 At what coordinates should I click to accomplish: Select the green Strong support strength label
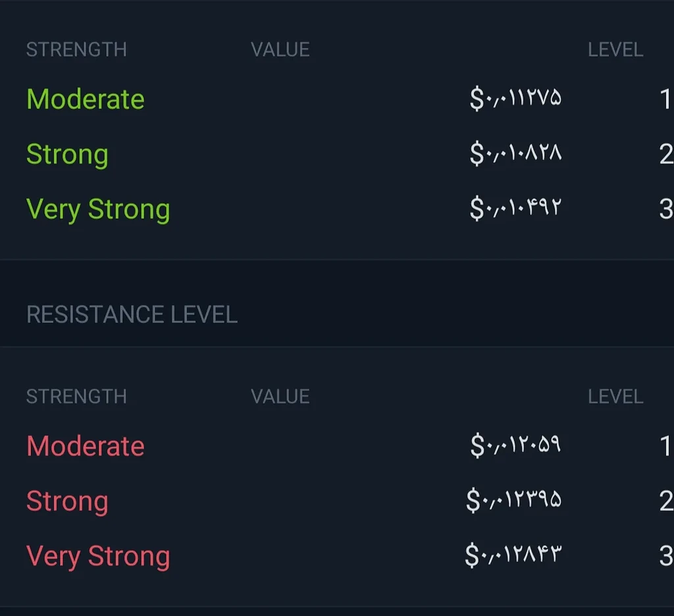67,155
